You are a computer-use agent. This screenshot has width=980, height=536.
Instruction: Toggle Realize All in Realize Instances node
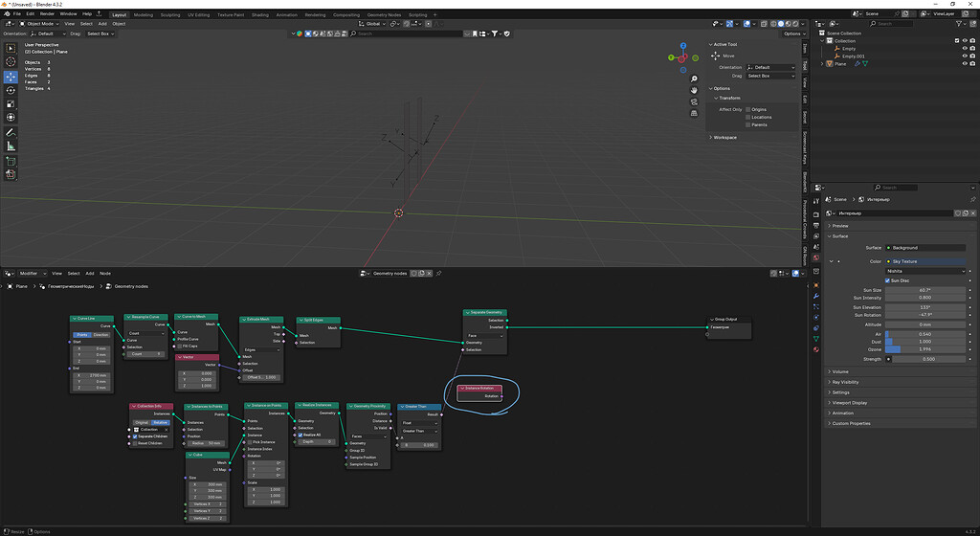pos(301,435)
